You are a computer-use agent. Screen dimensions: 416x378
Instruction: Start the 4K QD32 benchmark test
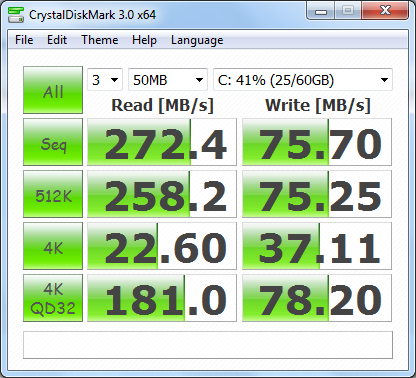(x=53, y=298)
